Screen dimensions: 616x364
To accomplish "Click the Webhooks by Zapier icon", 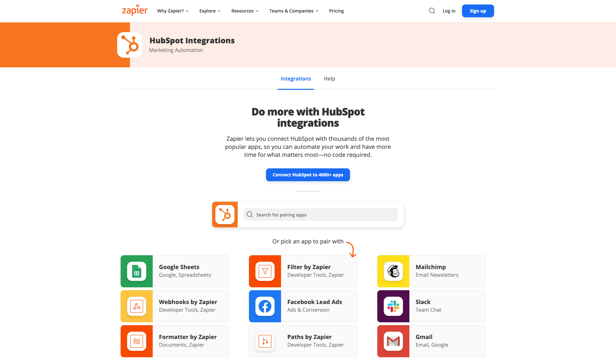I will [137, 306].
